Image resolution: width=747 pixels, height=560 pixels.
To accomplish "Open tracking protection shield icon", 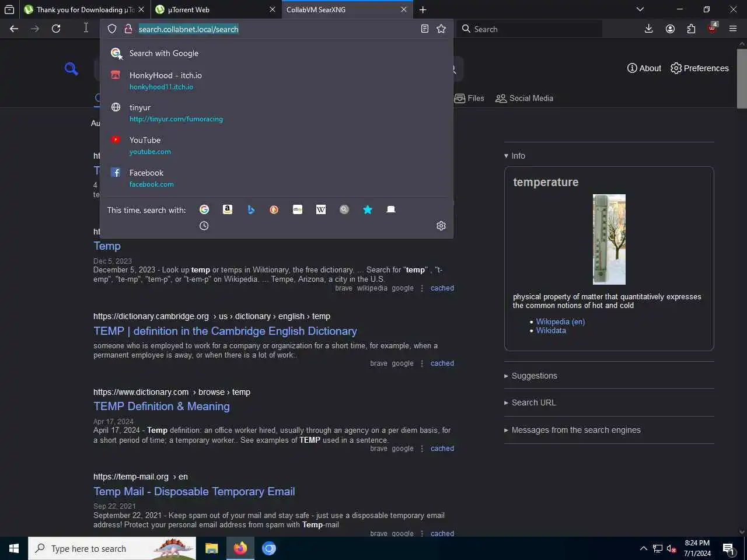I will [112, 29].
